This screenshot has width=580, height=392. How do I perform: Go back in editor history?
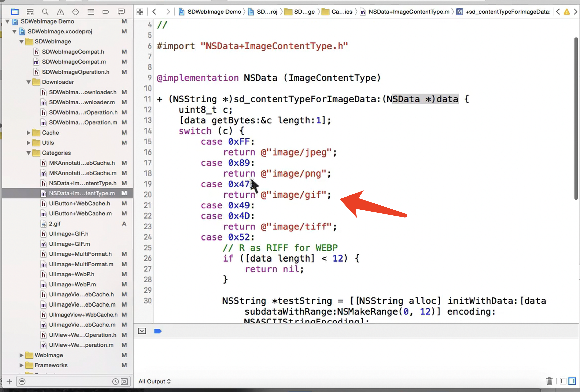click(154, 12)
